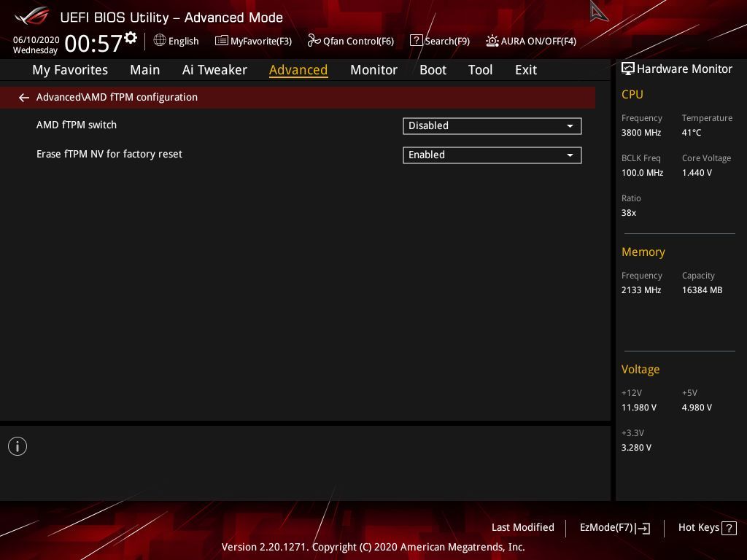This screenshot has width=747, height=560.
Task: Click the 11.980 V reading
Action: (x=639, y=408)
